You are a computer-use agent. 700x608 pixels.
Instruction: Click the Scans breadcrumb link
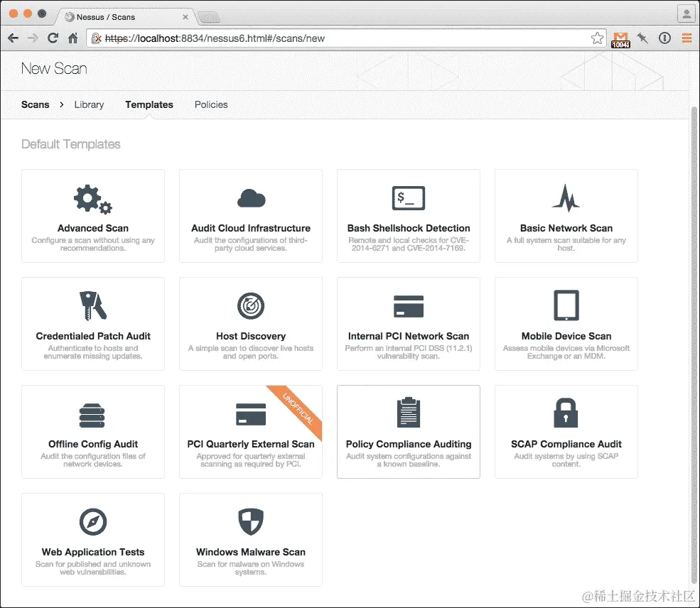[x=36, y=104]
